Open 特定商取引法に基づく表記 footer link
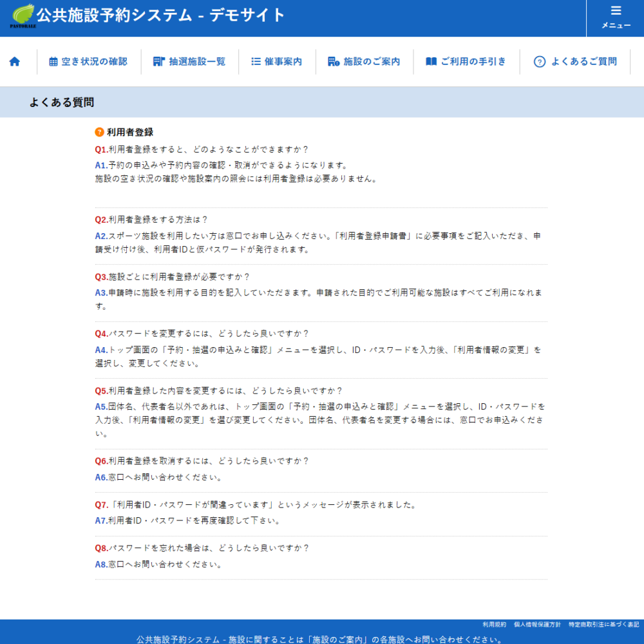Image resolution: width=644 pixels, height=644 pixels. [604, 625]
